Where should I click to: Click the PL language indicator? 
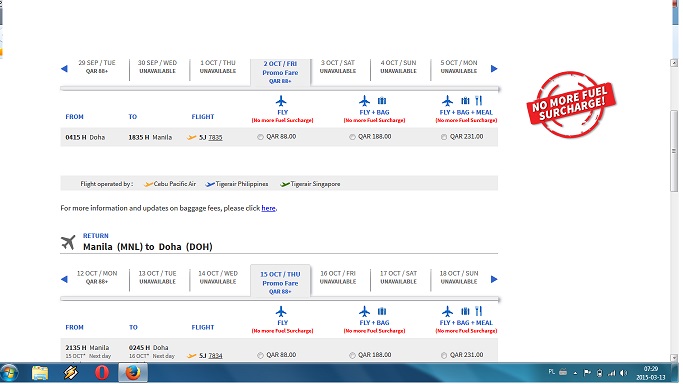(x=551, y=372)
